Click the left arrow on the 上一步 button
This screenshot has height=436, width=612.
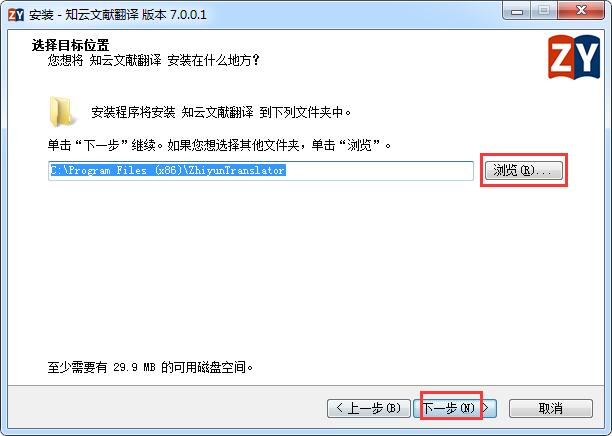tap(340, 408)
